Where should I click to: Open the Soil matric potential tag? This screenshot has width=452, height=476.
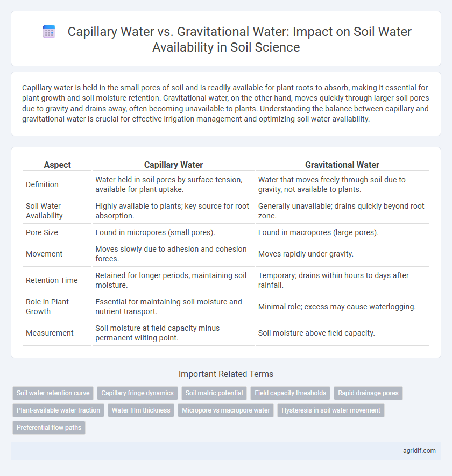click(x=214, y=393)
